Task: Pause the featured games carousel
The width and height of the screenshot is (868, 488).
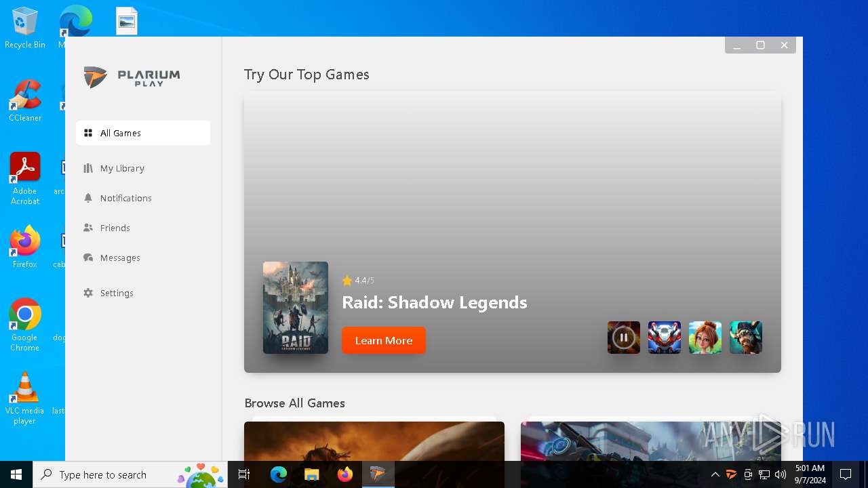Action: click(x=624, y=338)
